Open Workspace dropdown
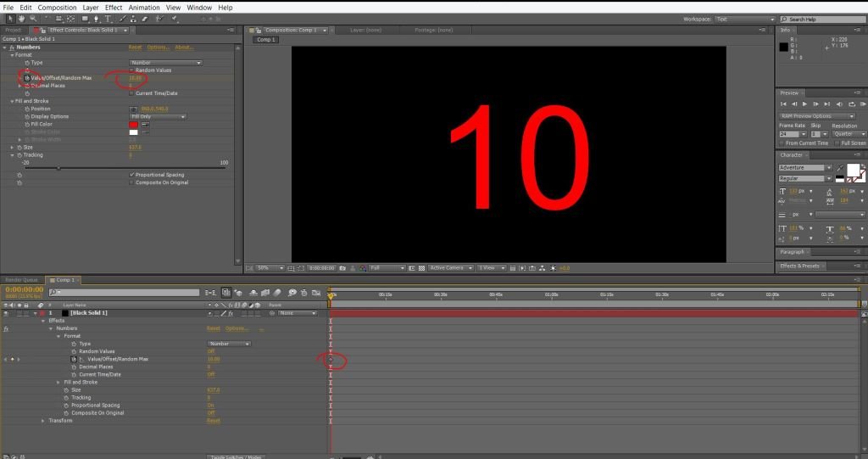Screen dimensions: 868x459 click(745, 20)
